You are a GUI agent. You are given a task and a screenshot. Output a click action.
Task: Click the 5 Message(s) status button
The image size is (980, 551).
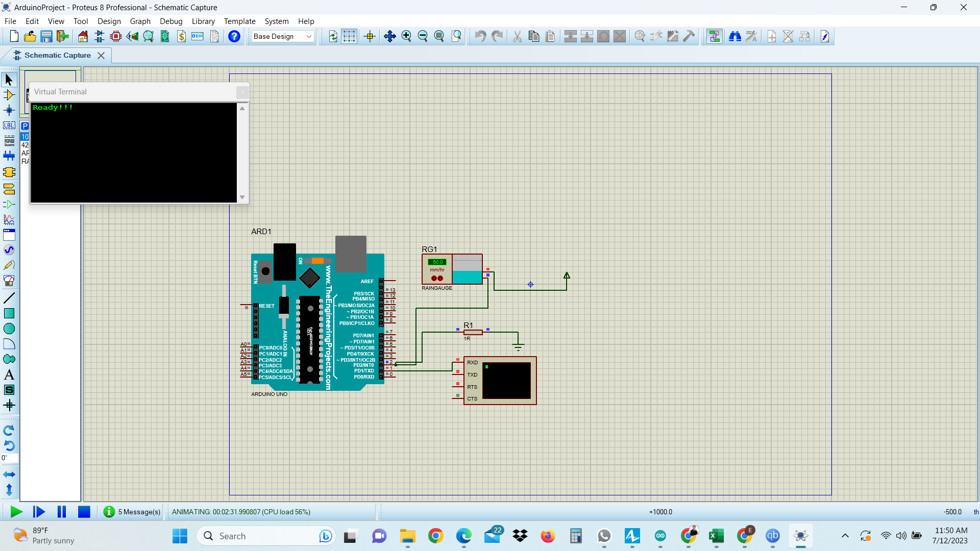tap(132, 512)
